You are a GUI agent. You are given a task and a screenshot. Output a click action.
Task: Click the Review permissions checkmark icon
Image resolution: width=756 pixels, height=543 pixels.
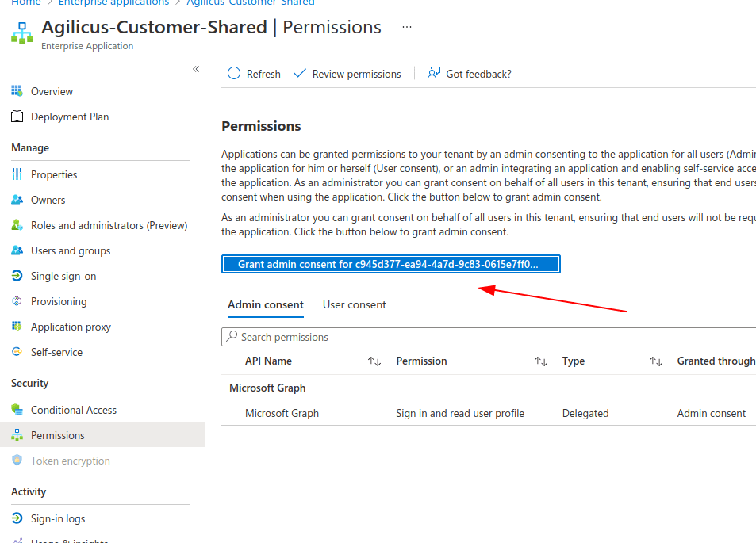(x=299, y=73)
